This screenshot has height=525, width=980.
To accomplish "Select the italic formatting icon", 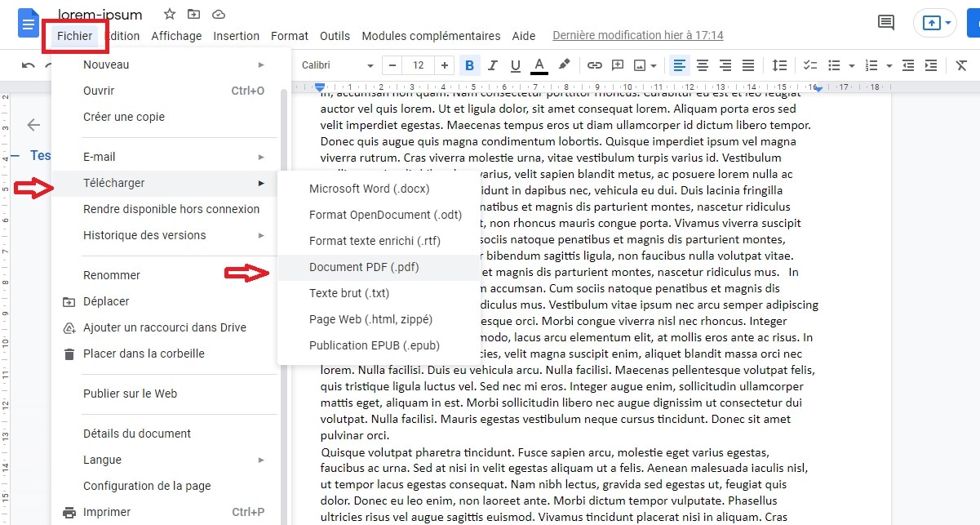I will click(492, 65).
